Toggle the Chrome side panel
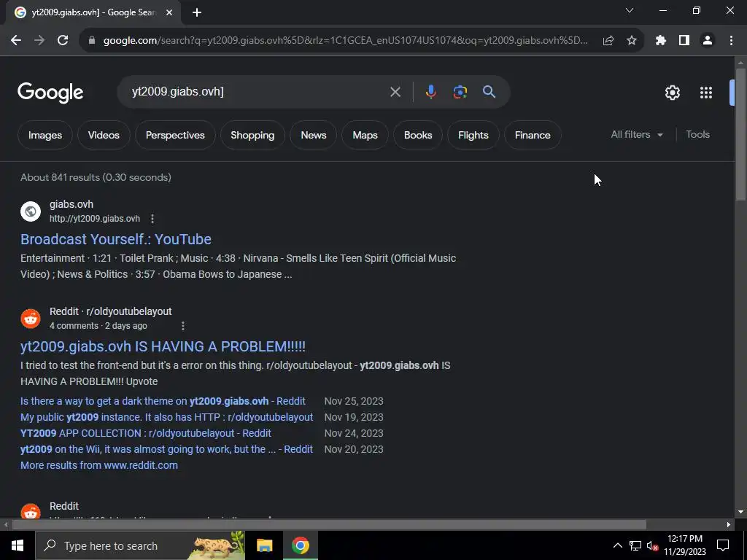The width and height of the screenshot is (747, 560). pos(684,41)
